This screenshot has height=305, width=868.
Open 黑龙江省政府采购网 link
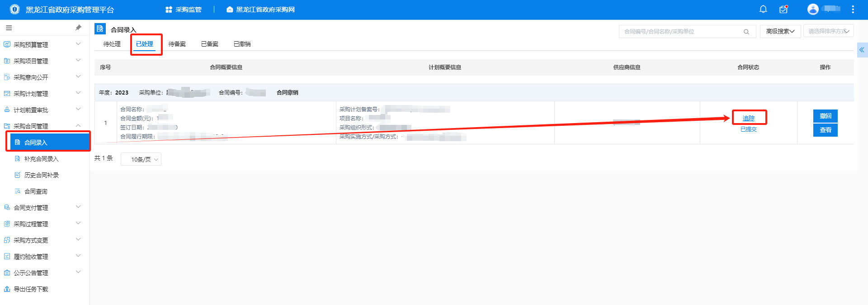tap(265, 10)
